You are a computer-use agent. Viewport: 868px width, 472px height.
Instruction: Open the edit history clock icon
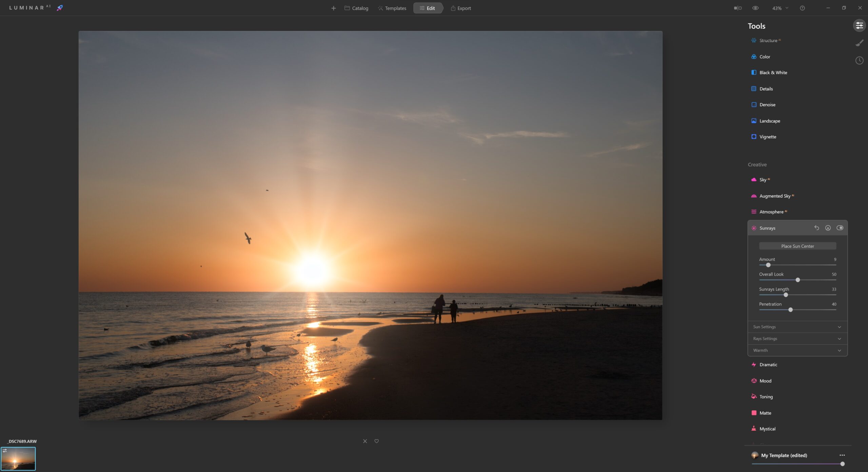point(859,61)
